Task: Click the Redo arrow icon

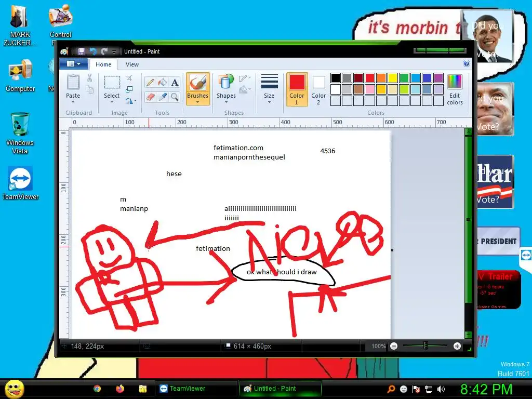Action: 104,51
